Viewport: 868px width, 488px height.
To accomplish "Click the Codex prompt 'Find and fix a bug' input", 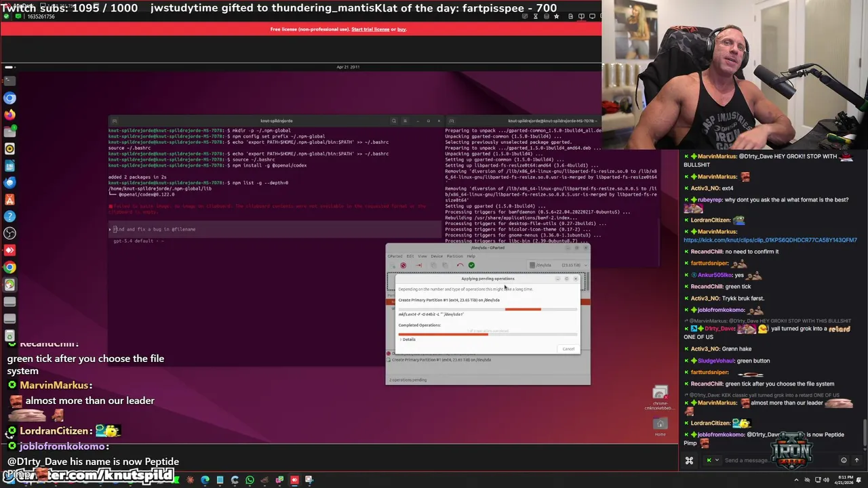I will pos(275,229).
